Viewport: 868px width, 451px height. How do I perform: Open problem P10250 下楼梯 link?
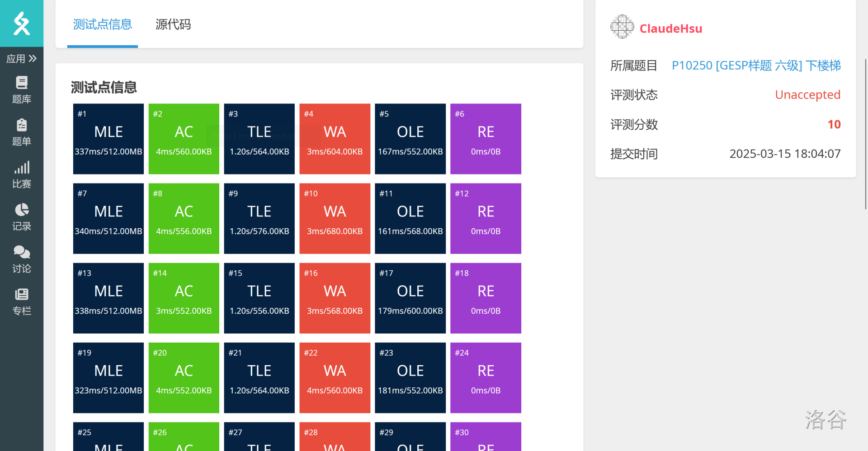pos(756,66)
